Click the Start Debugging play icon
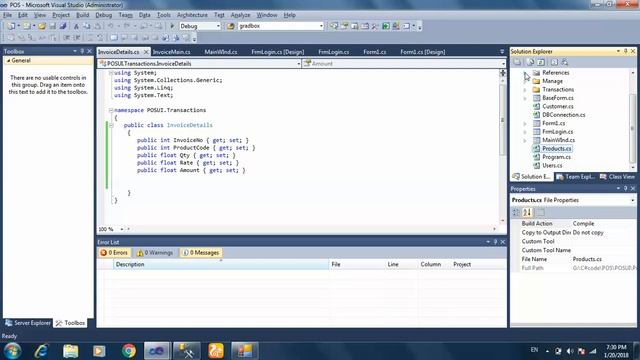The width and height of the screenshot is (640, 360). (172, 26)
